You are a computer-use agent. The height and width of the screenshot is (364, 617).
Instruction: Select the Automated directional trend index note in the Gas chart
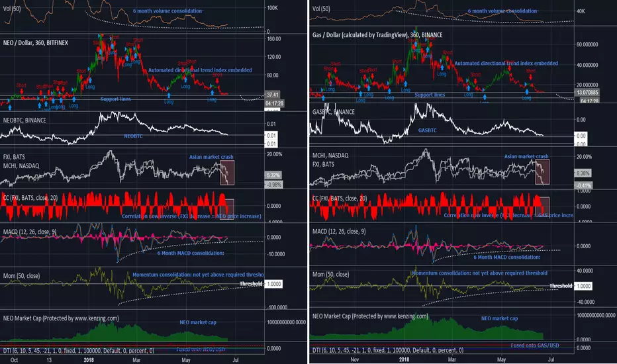pos(506,63)
